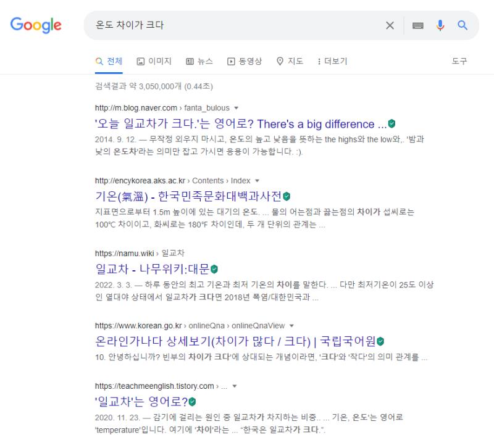Open the on-screen keyboard icon
Screen dimensions: 494x448
point(418,25)
